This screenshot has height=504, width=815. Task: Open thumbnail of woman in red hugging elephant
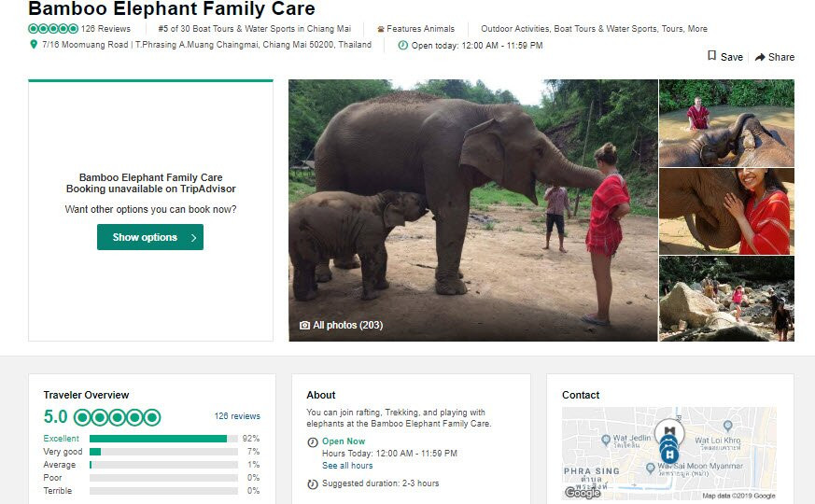[x=726, y=211]
